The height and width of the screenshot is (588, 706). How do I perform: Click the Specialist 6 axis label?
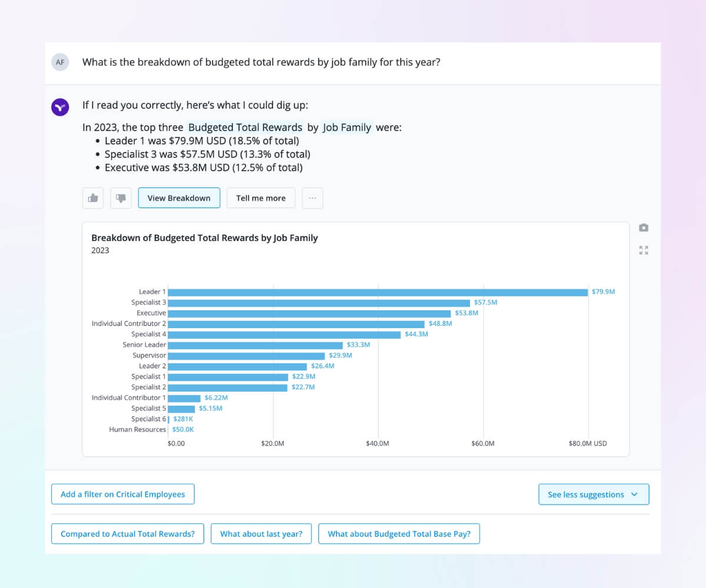pos(149,419)
